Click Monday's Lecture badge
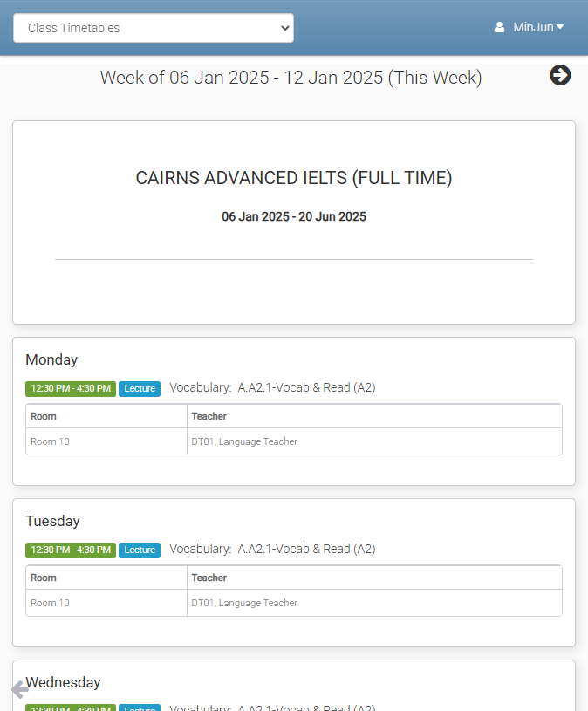Screen dimensions: 588x711 point(140,388)
